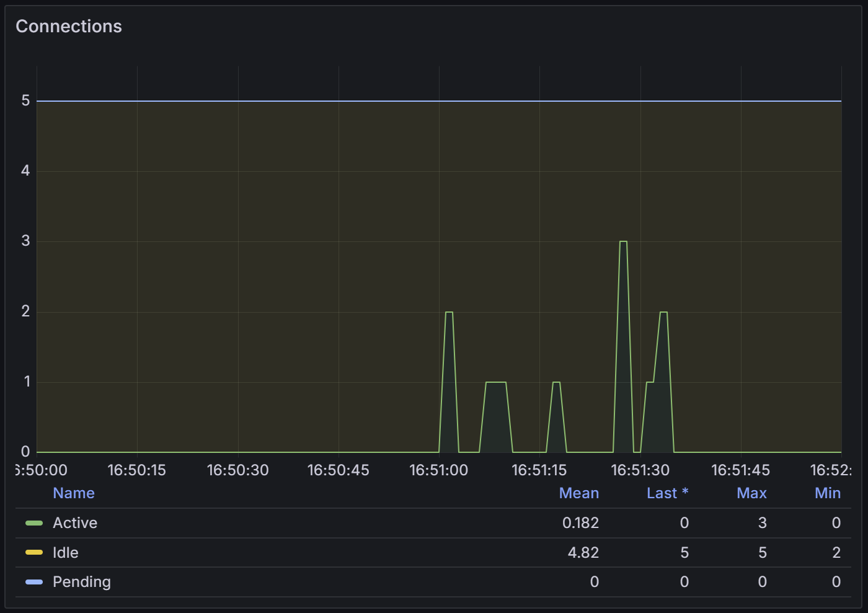Click the green Active series color swatch

[x=34, y=523]
